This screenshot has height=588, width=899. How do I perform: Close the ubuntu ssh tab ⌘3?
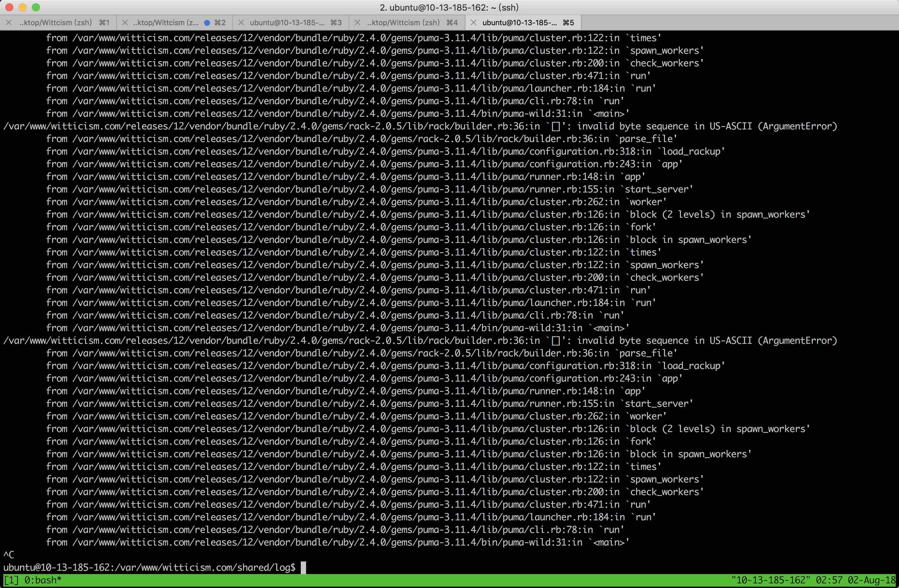(x=241, y=23)
